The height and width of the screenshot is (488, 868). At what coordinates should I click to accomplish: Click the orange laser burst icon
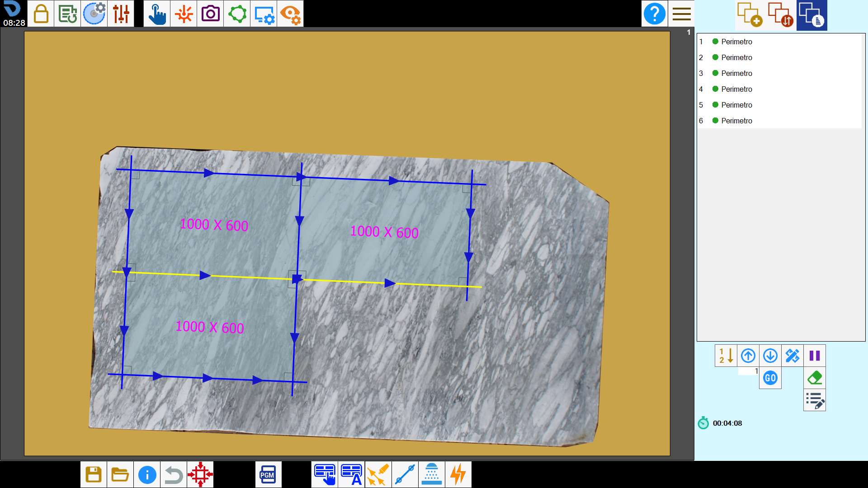pyautogui.click(x=184, y=14)
